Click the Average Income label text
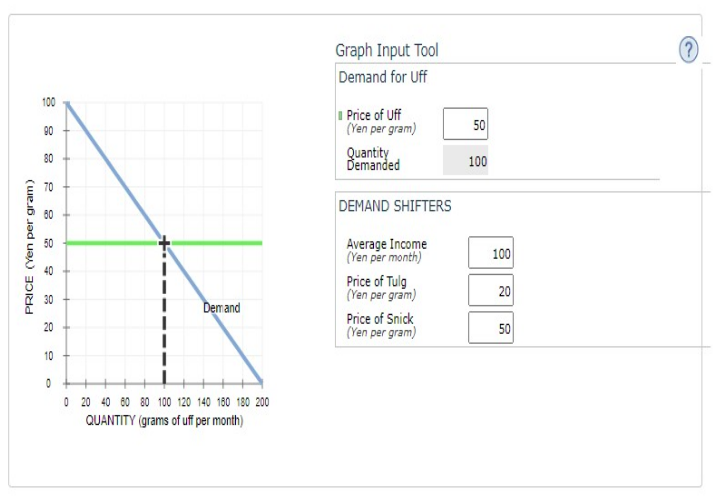 click(x=386, y=244)
